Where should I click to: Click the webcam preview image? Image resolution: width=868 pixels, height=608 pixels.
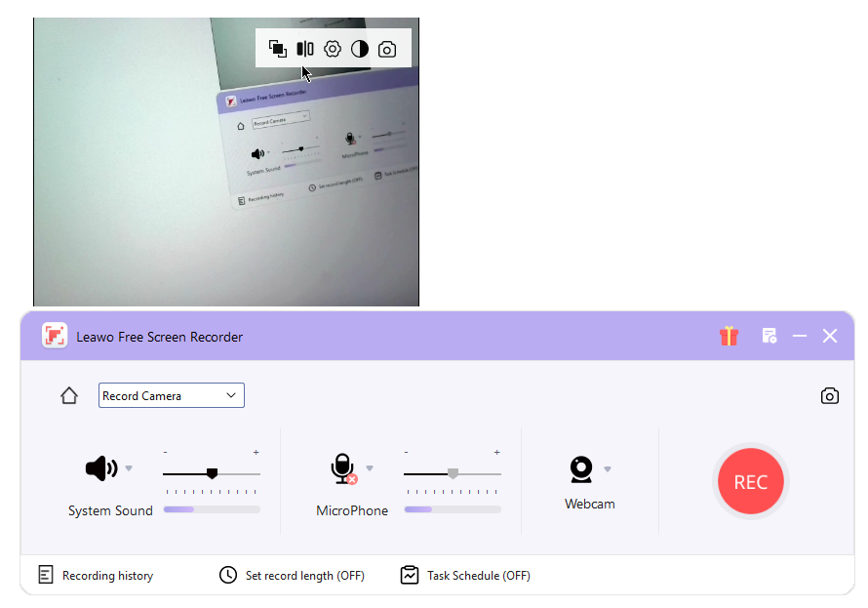[x=226, y=162]
